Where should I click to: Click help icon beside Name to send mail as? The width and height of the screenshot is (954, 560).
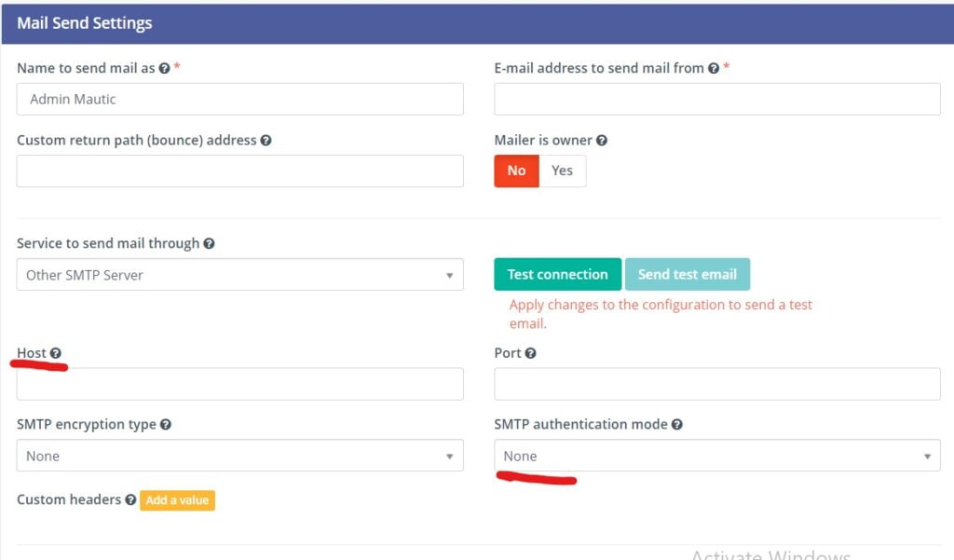tap(164, 68)
